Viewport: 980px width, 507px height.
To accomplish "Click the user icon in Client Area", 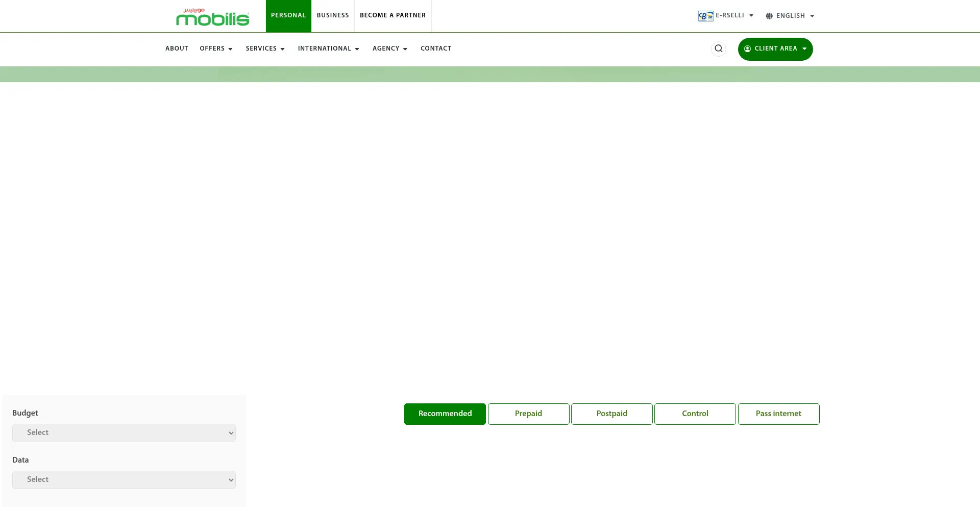I will [x=747, y=49].
